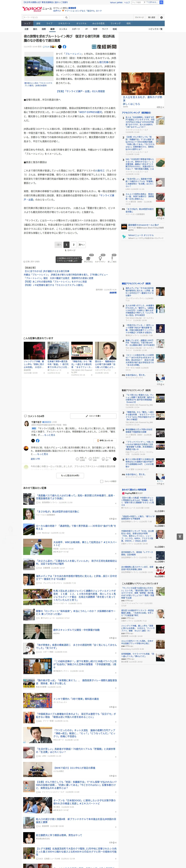Open the サンライズ瀬戸・出雲 photo link
Viewport: 186px width, 868px height.
click(x=81, y=91)
